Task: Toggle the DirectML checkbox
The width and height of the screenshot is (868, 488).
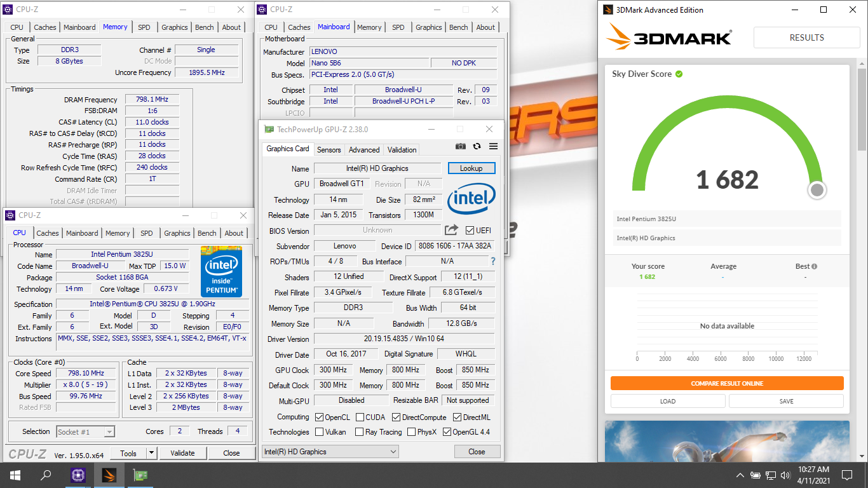Action: tap(457, 417)
